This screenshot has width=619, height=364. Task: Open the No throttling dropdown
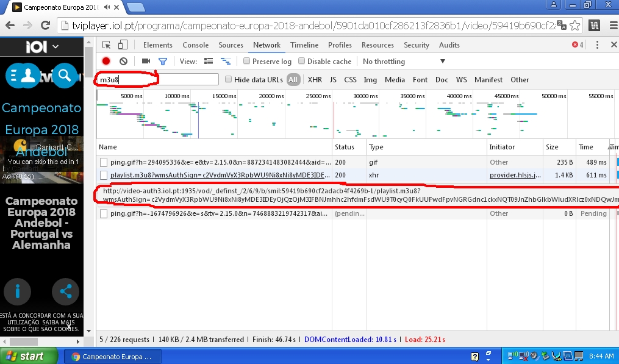[x=404, y=61]
